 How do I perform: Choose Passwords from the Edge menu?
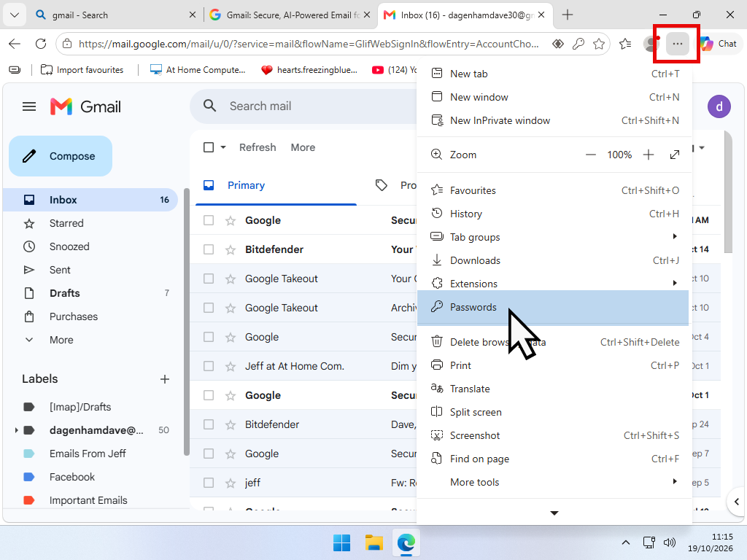tap(553, 307)
